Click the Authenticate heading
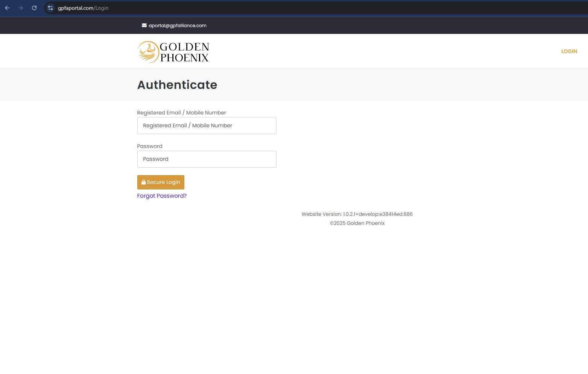Screen dimensions: 588x374 click(177, 85)
